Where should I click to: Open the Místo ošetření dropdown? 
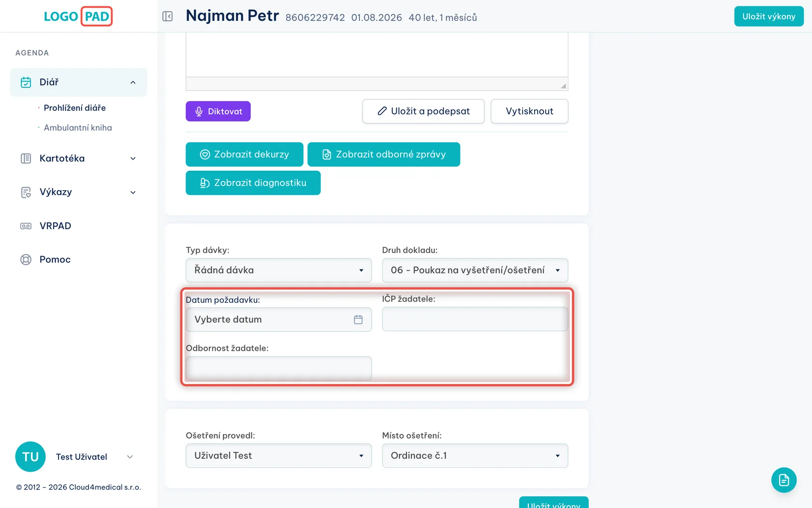point(475,456)
